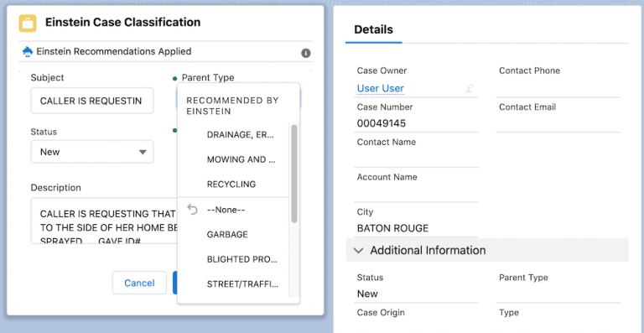Click the Subject input field
Viewport: 644px width, 333px height.
[92, 101]
